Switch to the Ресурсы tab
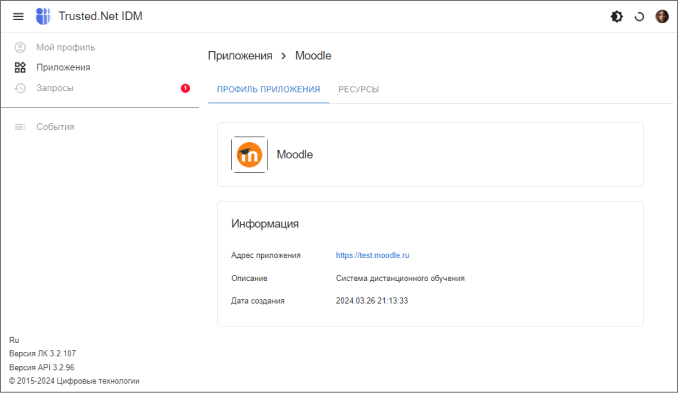The image size is (678, 393). (x=358, y=89)
